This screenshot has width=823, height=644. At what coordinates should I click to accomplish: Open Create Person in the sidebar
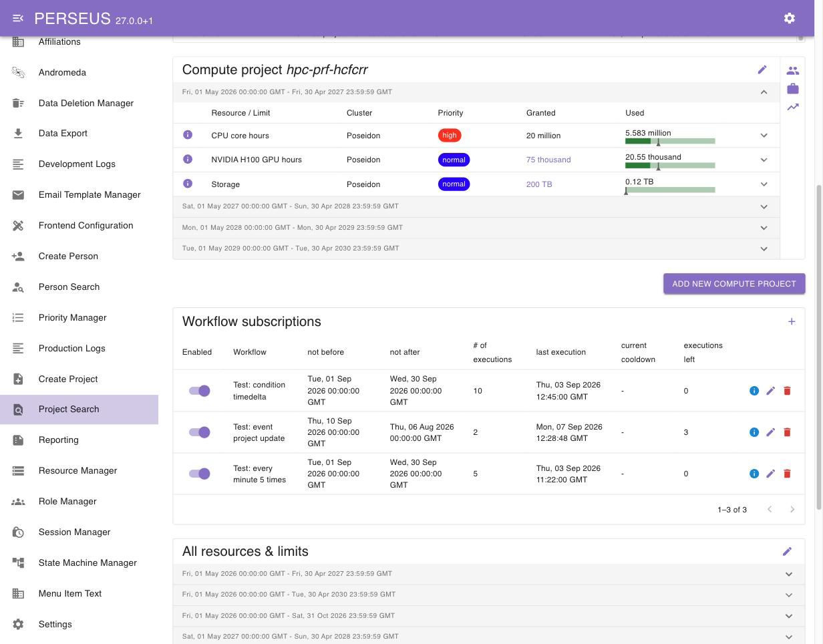[79, 256]
